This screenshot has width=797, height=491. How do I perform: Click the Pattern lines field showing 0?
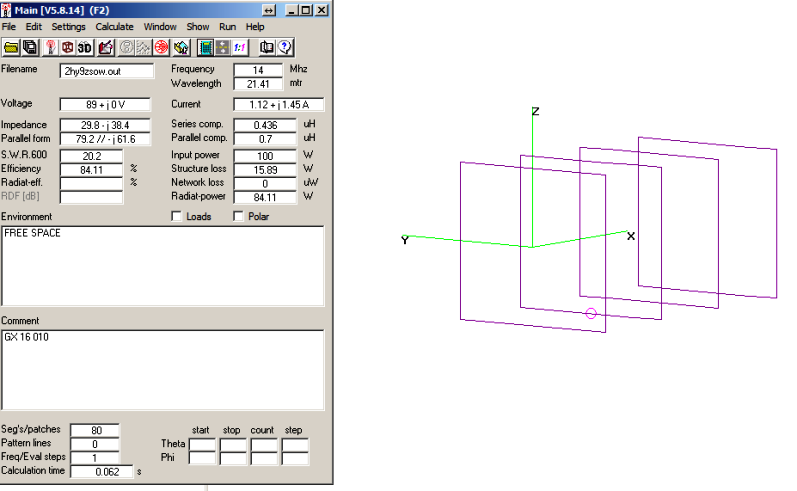click(x=95, y=444)
